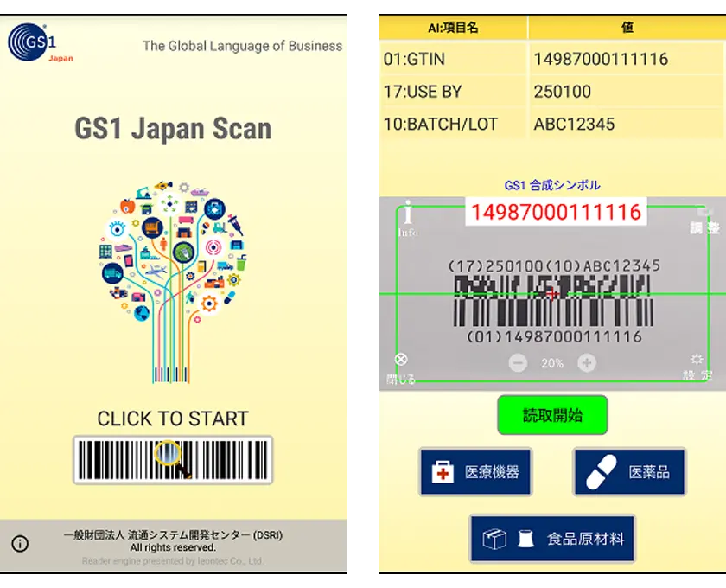Click the "20%" zoom level value

tap(552, 363)
